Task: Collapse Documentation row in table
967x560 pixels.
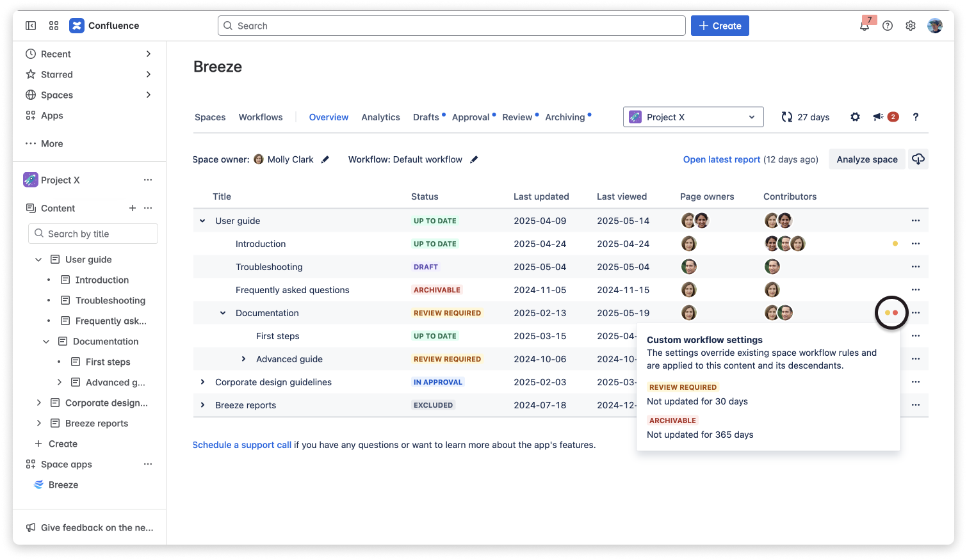Action: 223,313
